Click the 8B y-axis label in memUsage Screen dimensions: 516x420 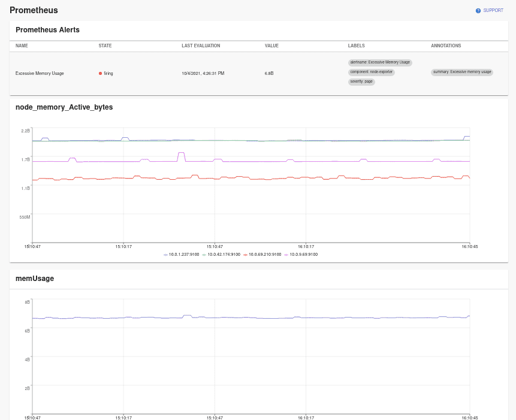(x=28, y=302)
